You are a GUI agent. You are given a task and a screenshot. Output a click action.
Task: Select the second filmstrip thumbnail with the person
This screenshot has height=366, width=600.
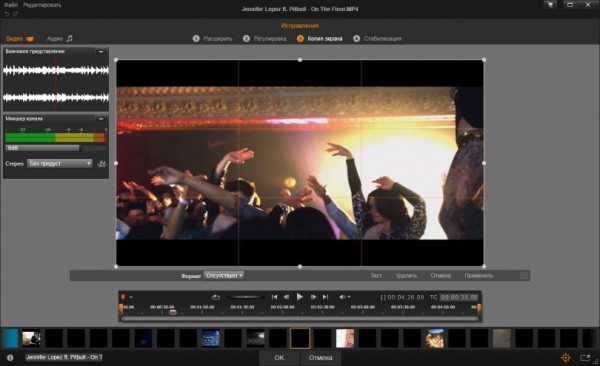point(31,338)
